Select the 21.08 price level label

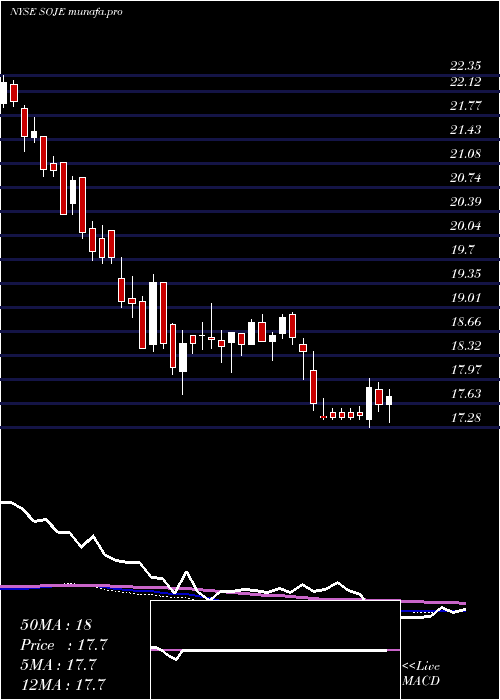coord(465,154)
